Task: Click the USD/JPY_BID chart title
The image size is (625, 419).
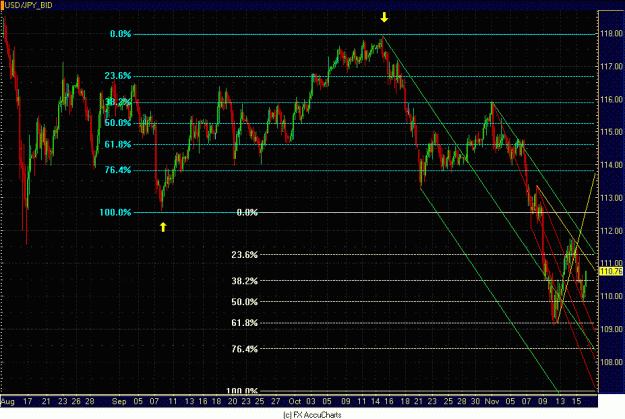Action: click(29, 5)
